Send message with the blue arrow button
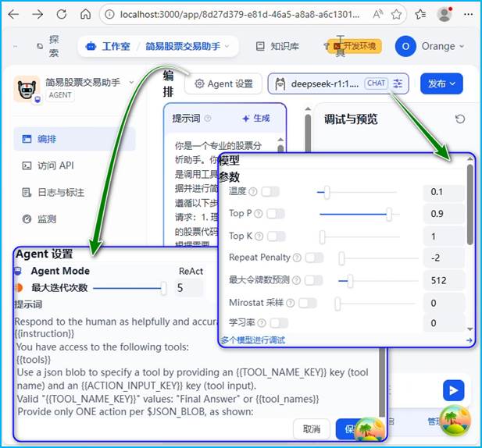The image size is (482, 448). click(453, 390)
